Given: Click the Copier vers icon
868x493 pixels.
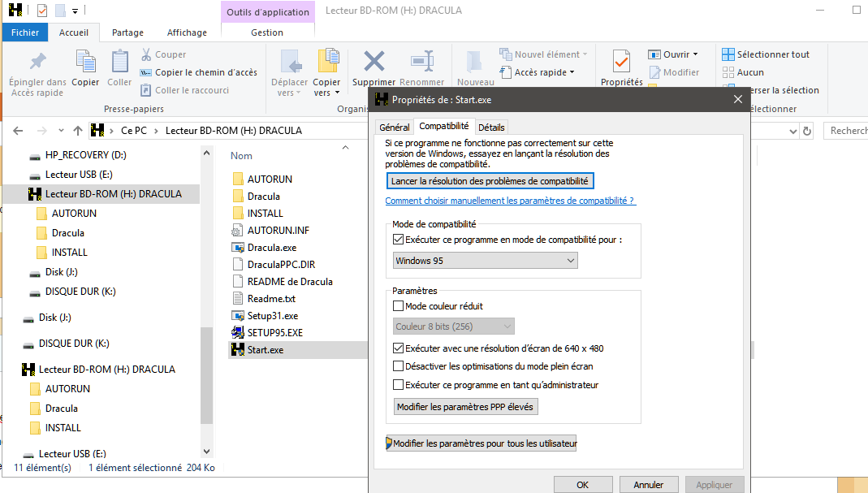Looking at the screenshot, I should tap(328, 61).
